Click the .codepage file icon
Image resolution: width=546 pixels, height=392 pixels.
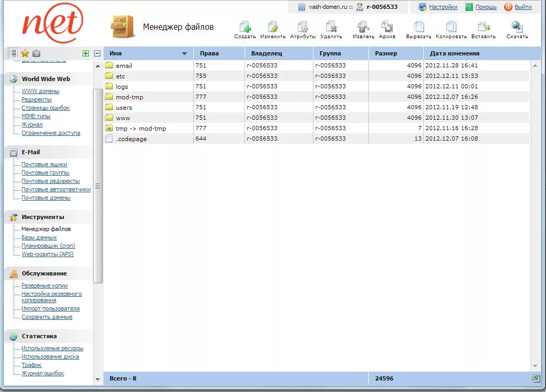tap(109, 139)
